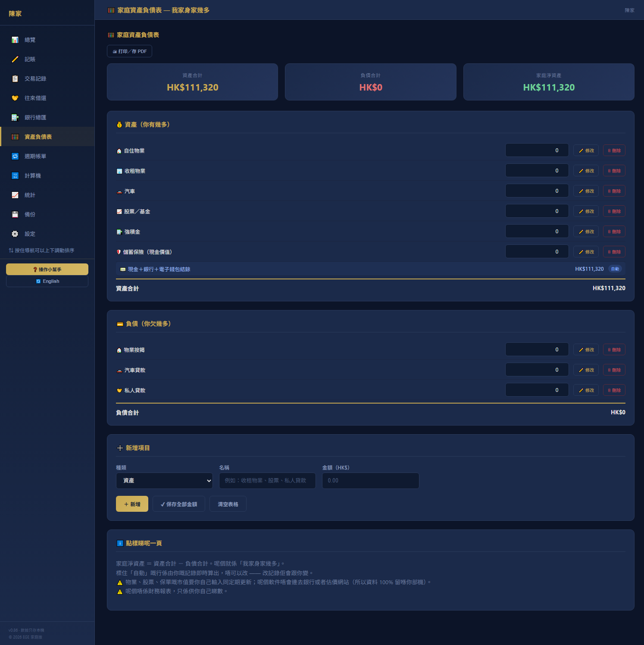644x645 pixels.
Task: Click the 自動 badge on cash row
Action: coord(615,269)
